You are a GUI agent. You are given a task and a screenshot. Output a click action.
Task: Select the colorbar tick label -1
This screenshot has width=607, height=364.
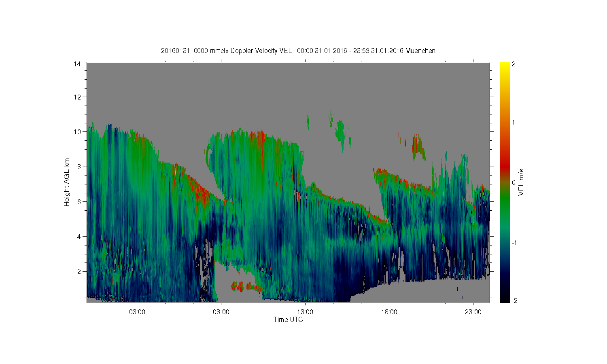(x=514, y=243)
